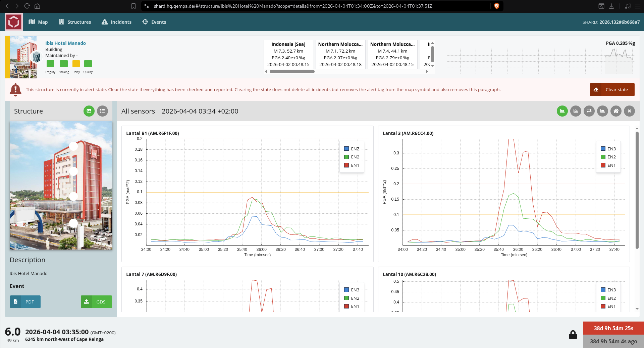The image size is (644, 348).
Task: Click the green filled area chart icon
Action: click(562, 111)
